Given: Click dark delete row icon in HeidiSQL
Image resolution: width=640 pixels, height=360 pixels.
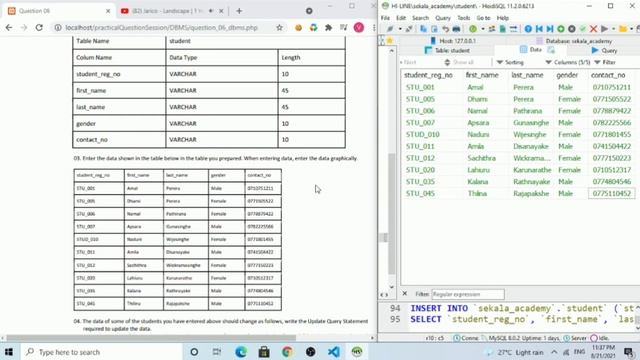Looking at the screenshot, I should pos(572,29).
